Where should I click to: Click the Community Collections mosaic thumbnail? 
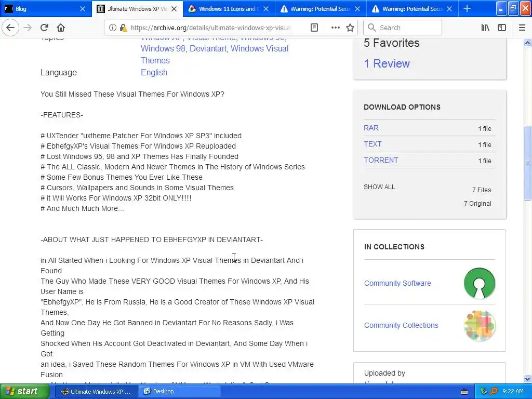(x=479, y=325)
